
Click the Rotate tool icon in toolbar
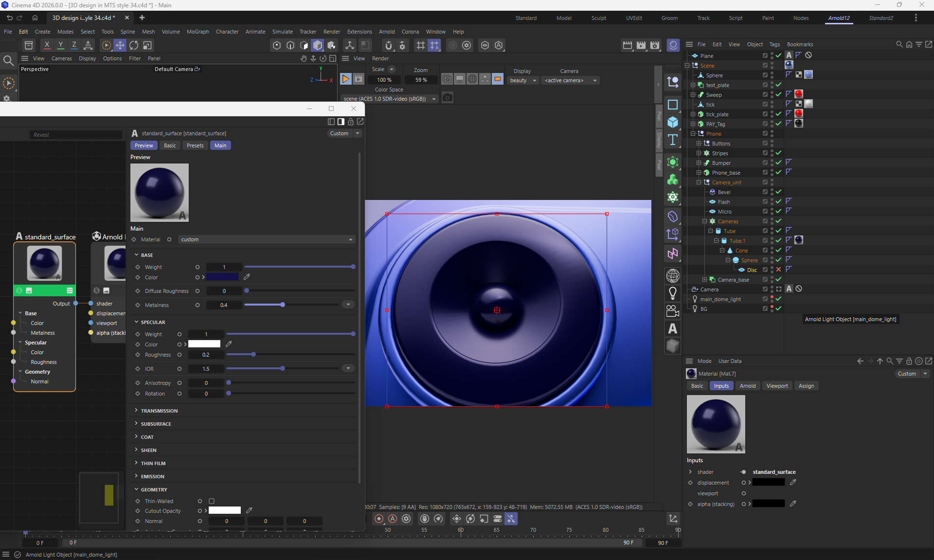(133, 45)
